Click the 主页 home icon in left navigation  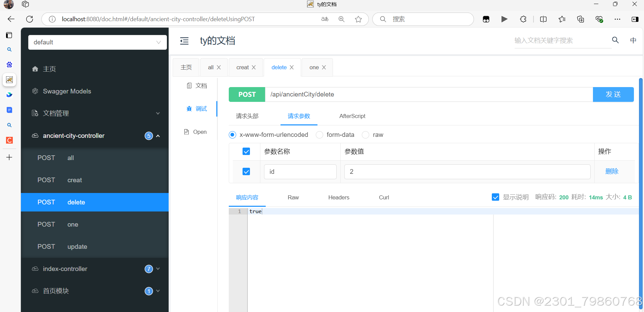pos(35,69)
